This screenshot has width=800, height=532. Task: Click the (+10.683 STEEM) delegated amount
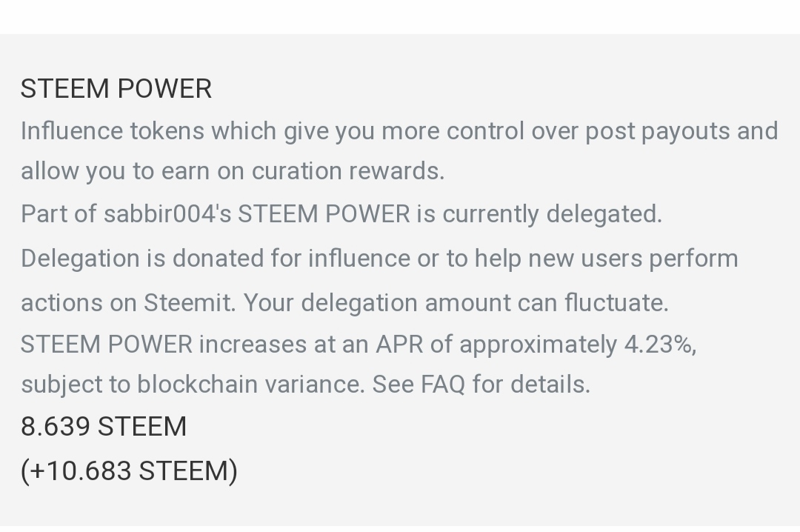point(129,471)
